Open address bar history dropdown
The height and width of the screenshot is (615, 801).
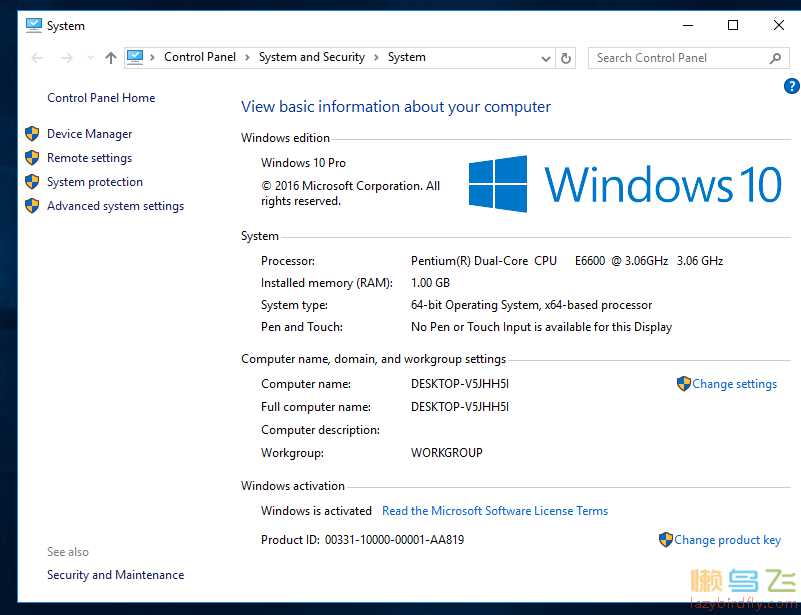546,59
